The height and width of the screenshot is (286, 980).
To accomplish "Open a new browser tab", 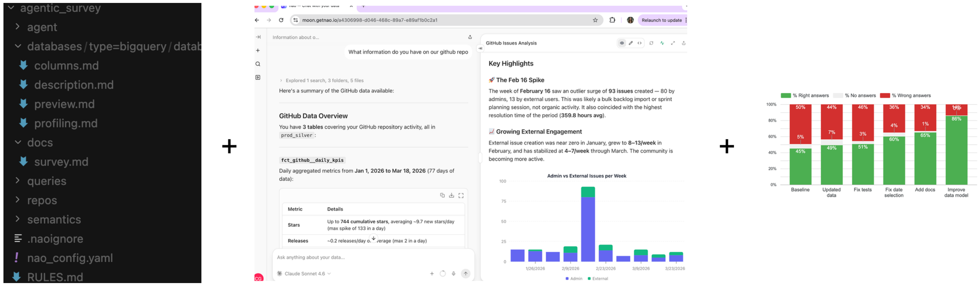I will point(364,6).
